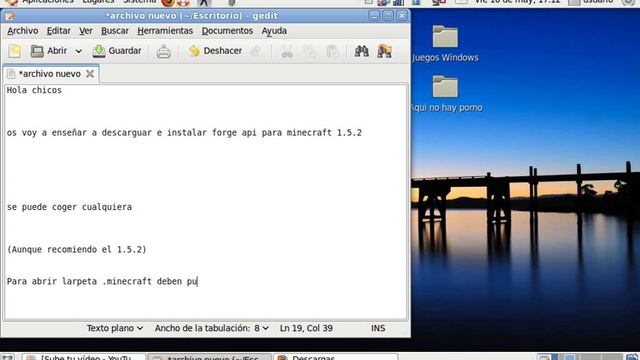Create a new document with toolbar icon
This screenshot has width=640, height=360.
15,51
